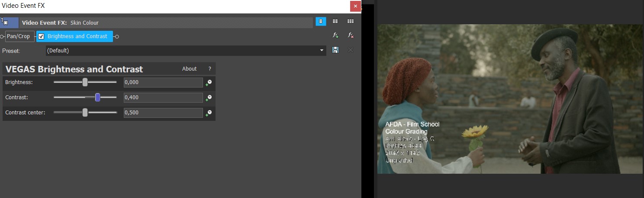
Task: Switch to the three-column layout view icon
Action: [x=351, y=21]
